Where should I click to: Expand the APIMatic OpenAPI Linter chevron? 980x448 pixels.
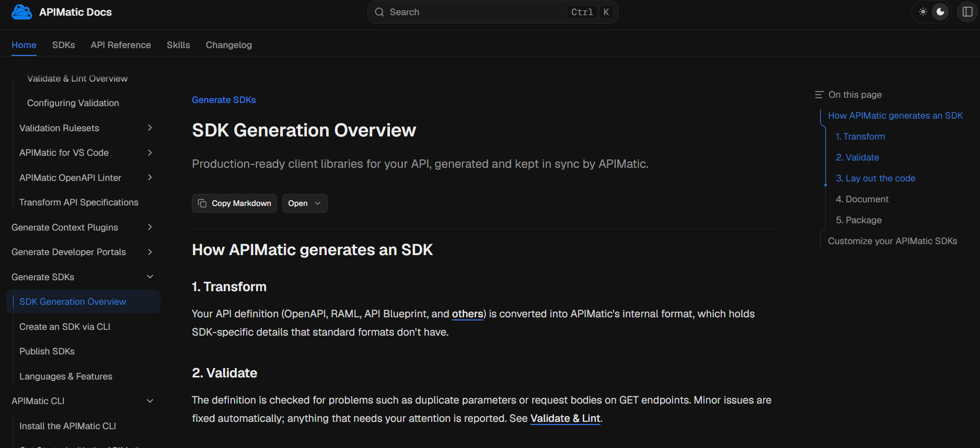coord(150,177)
